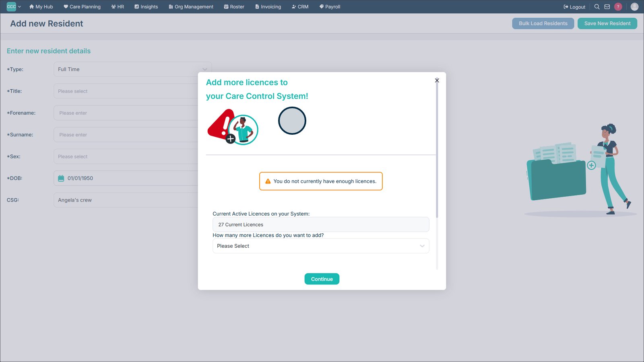Open the HR menu

(x=118, y=7)
